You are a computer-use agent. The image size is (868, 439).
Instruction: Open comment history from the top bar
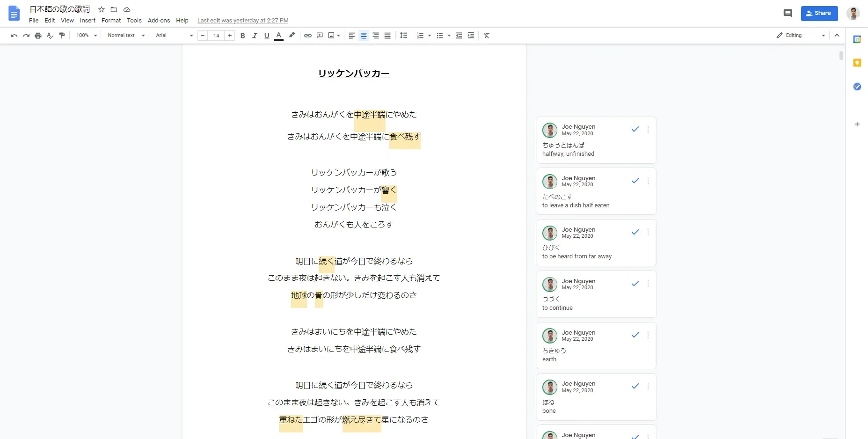[788, 13]
